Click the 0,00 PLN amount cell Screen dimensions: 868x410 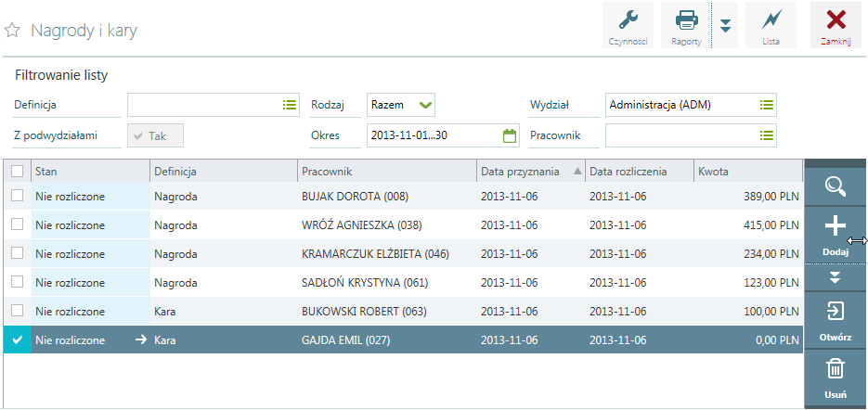point(748,340)
